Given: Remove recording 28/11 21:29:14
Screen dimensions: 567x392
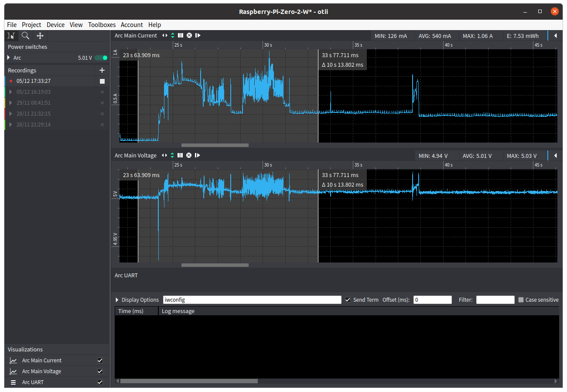Looking at the screenshot, I should click(102, 125).
